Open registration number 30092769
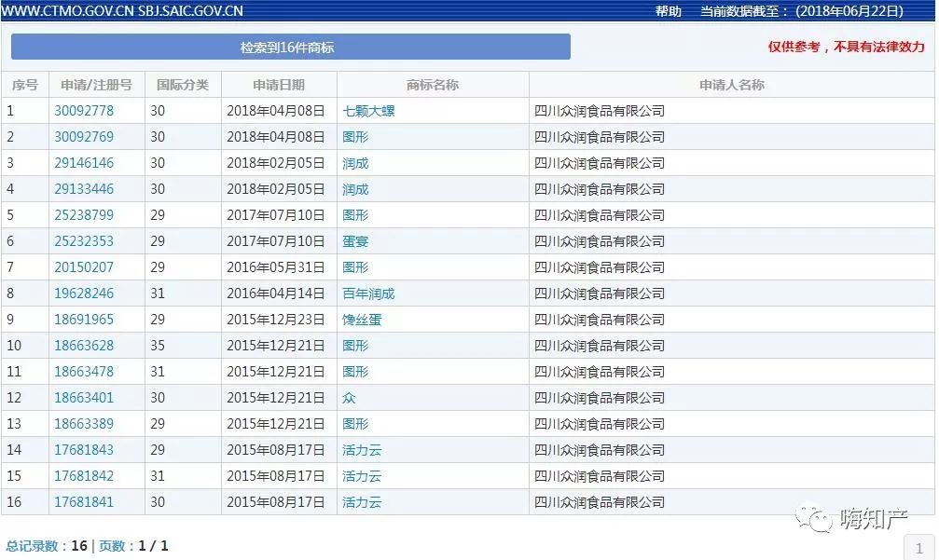The width and height of the screenshot is (939, 560). [84, 137]
